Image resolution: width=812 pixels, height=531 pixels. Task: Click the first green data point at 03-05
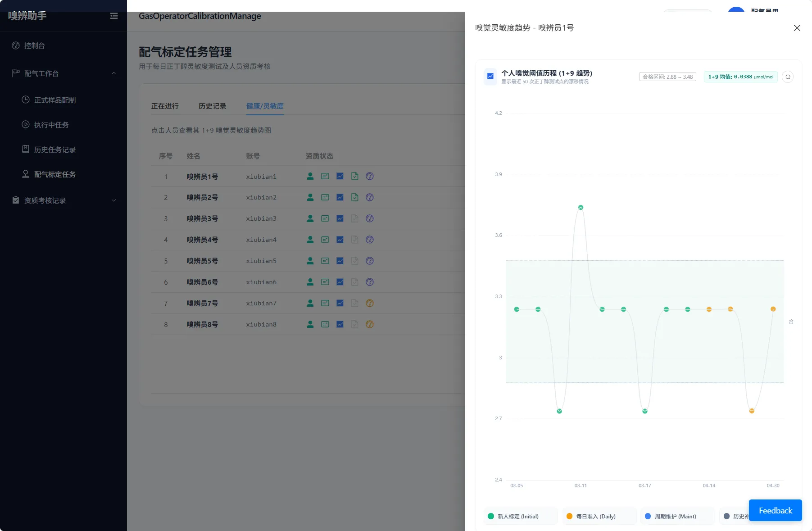[x=517, y=309]
